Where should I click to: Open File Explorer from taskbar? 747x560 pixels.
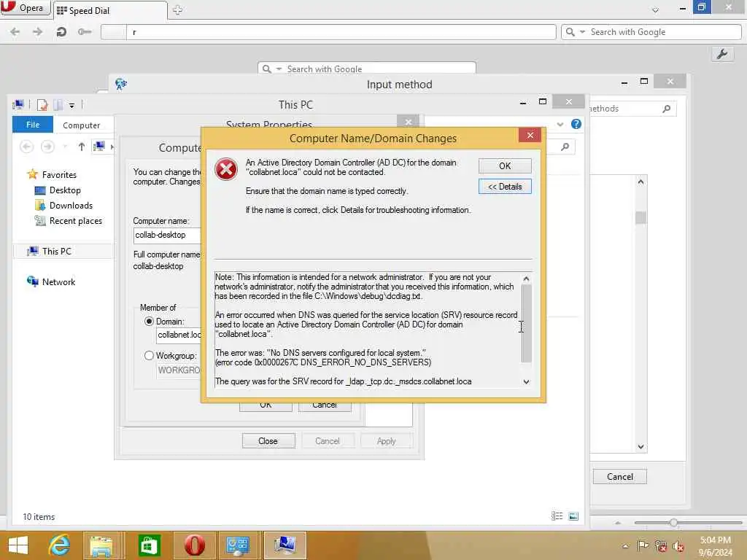coord(101,545)
